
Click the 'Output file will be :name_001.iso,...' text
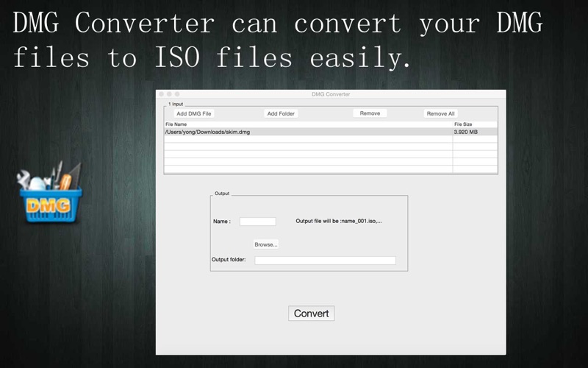pyautogui.click(x=339, y=222)
